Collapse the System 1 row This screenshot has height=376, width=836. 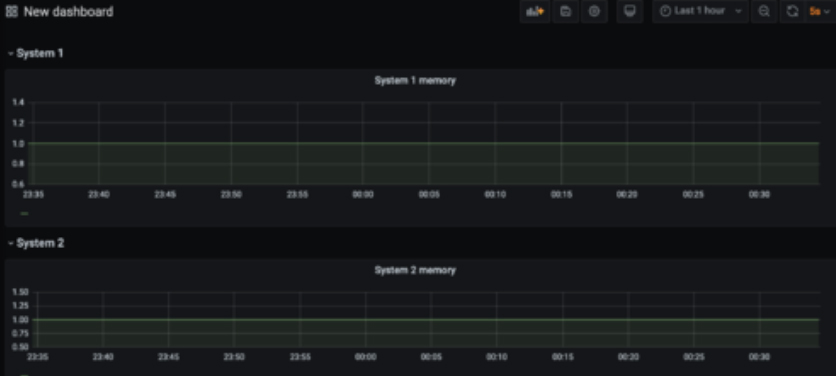click(11, 53)
